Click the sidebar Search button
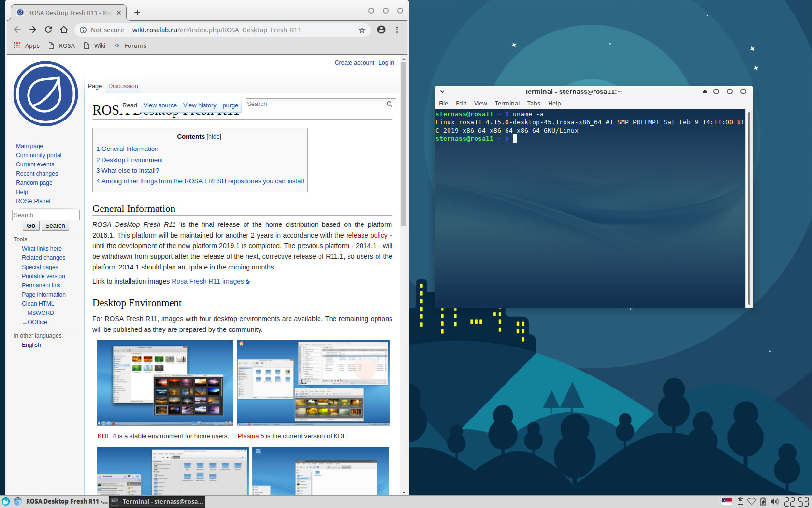The image size is (812, 508). pyautogui.click(x=55, y=226)
